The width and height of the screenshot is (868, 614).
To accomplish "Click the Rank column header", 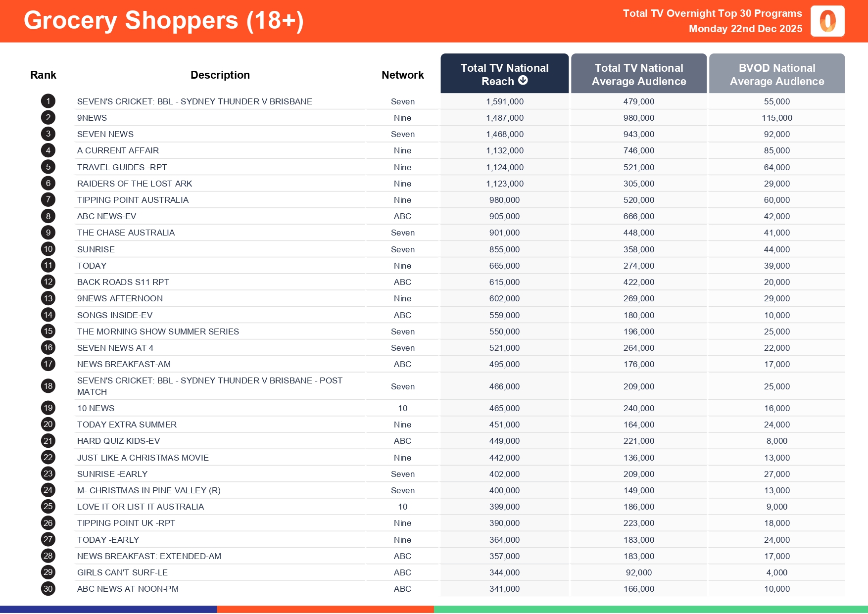I will 43,75.
